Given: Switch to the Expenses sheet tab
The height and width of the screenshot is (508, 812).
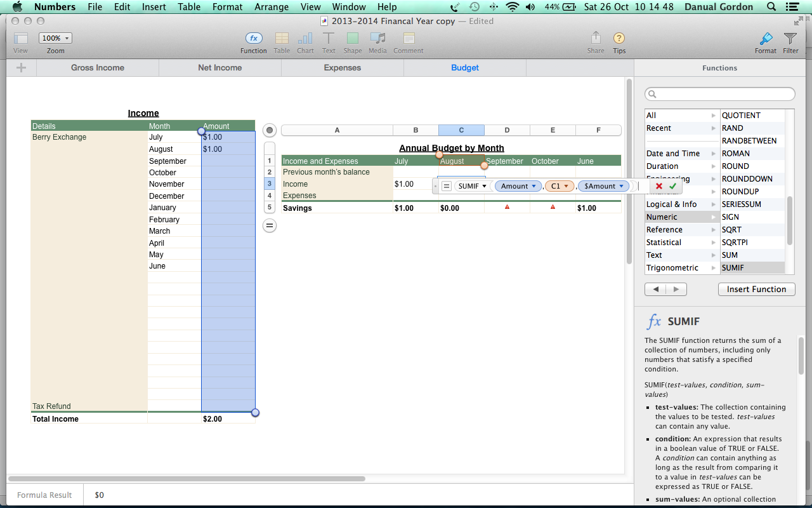Looking at the screenshot, I should pos(343,67).
